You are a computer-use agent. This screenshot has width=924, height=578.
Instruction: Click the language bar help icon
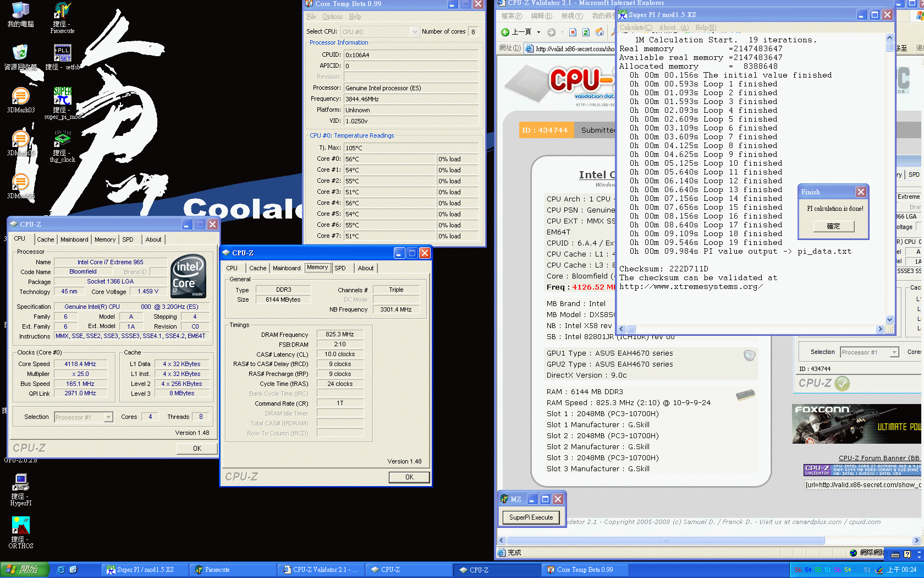[x=907, y=554]
